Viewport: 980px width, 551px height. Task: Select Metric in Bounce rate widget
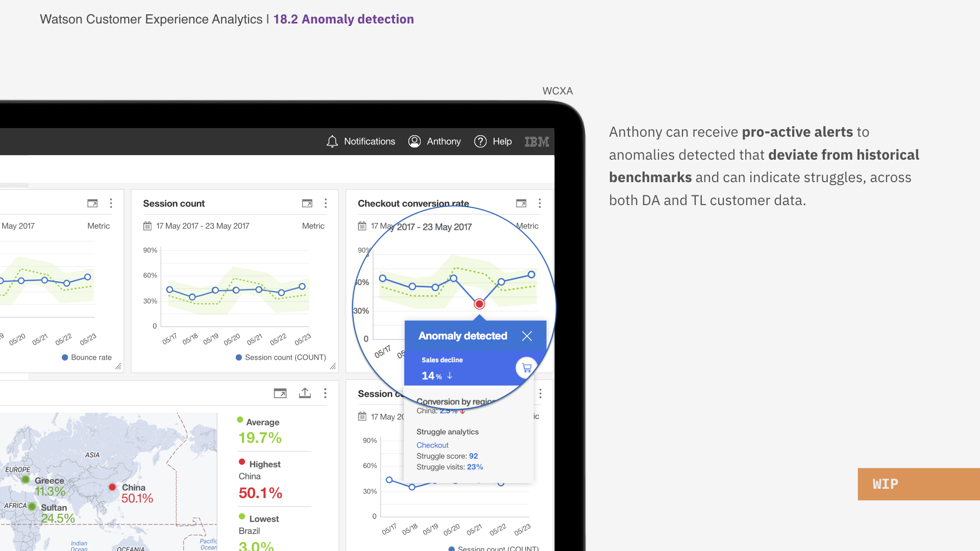pyautogui.click(x=99, y=226)
